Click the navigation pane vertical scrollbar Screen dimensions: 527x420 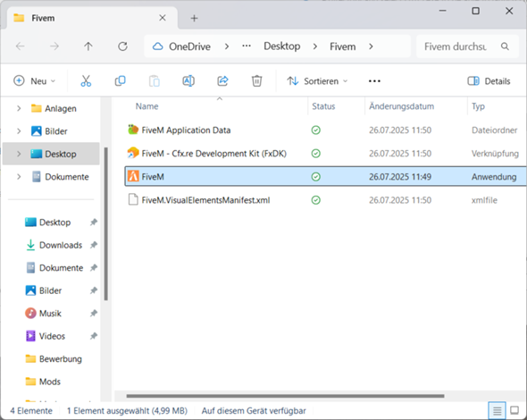[x=106, y=223]
